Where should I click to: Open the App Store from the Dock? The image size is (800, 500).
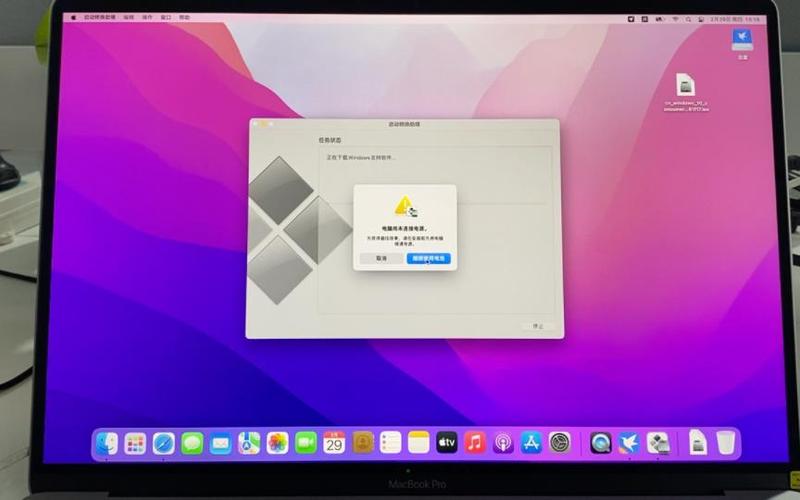(x=531, y=443)
